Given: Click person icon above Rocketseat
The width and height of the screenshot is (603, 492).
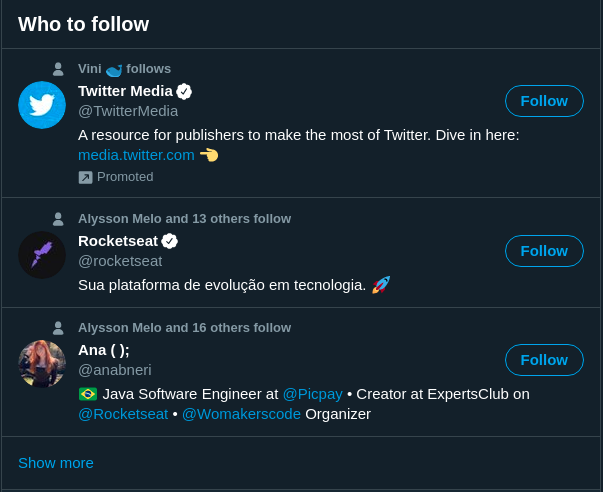Looking at the screenshot, I should [58, 218].
